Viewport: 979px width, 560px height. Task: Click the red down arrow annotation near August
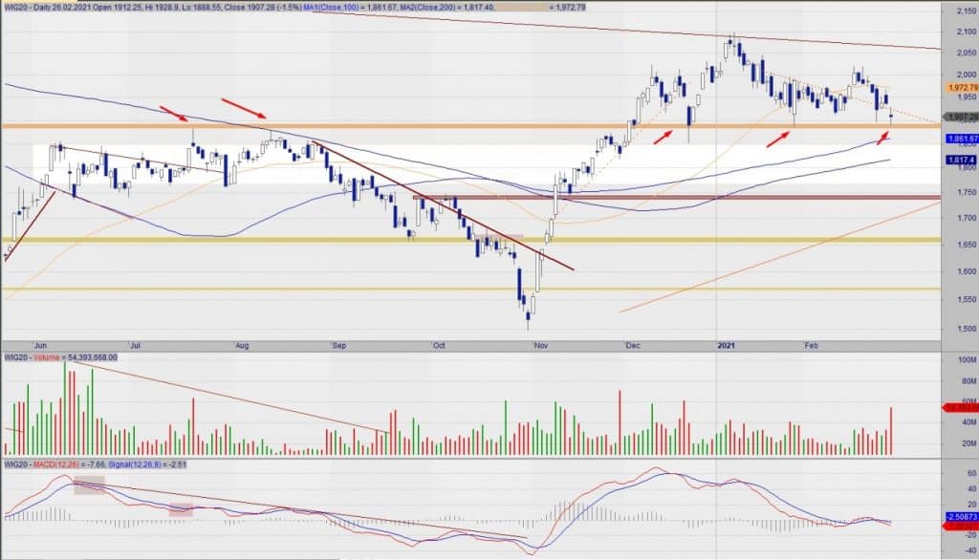(243, 107)
